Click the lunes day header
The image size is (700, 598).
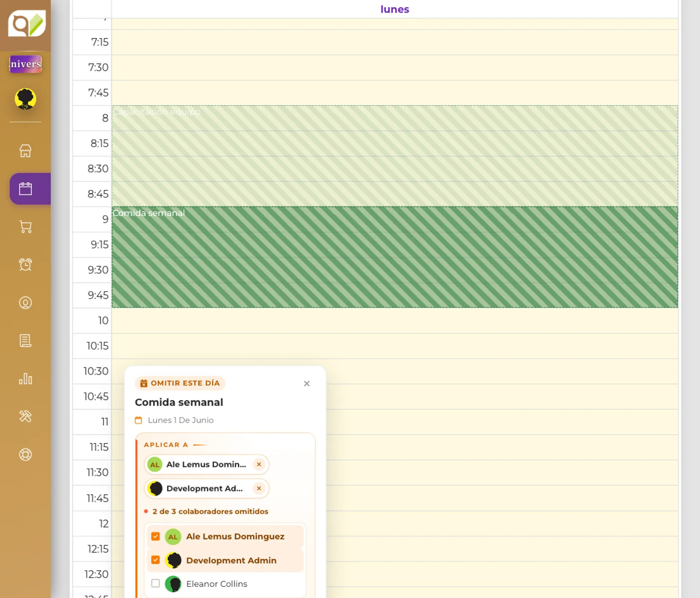pyautogui.click(x=394, y=9)
